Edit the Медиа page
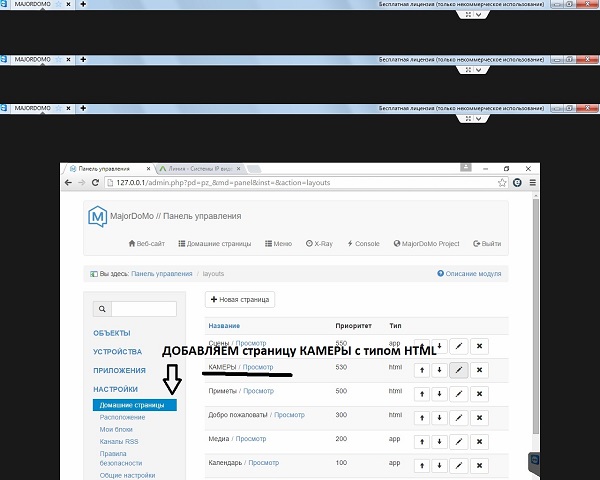Image resolution: width=600 pixels, height=480 pixels. point(459,442)
